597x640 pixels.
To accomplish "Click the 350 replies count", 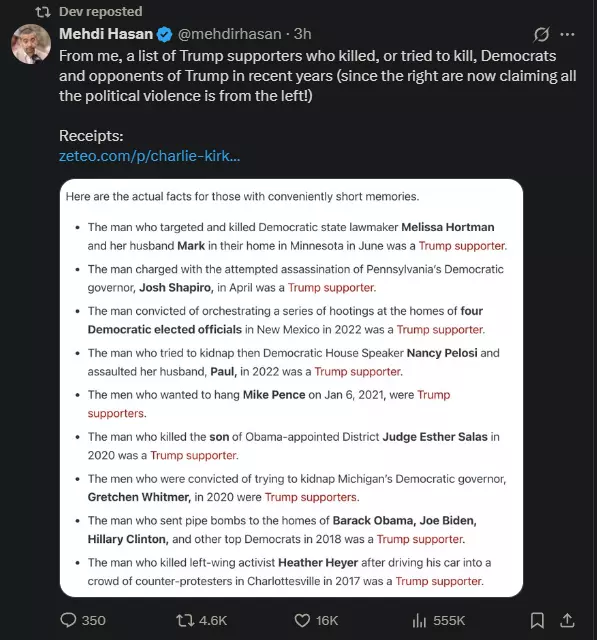I will click(93, 620).
